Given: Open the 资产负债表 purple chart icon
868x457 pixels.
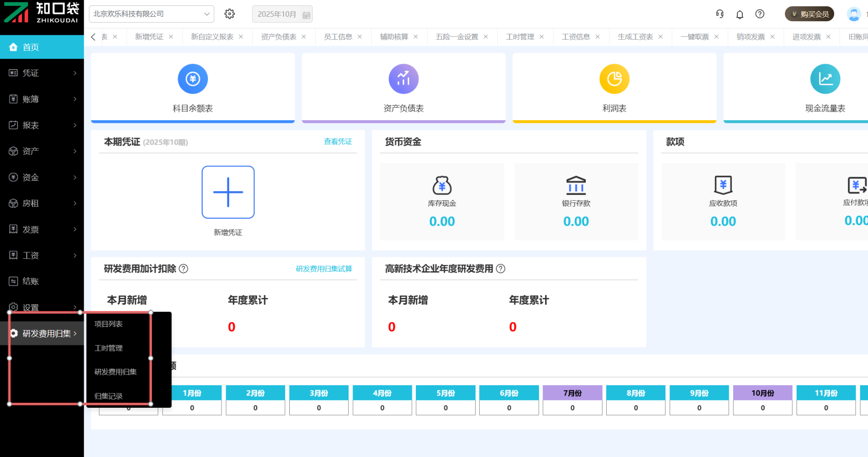Looking at the screenshot, I should pyautogui.click(x=403, y=79).
